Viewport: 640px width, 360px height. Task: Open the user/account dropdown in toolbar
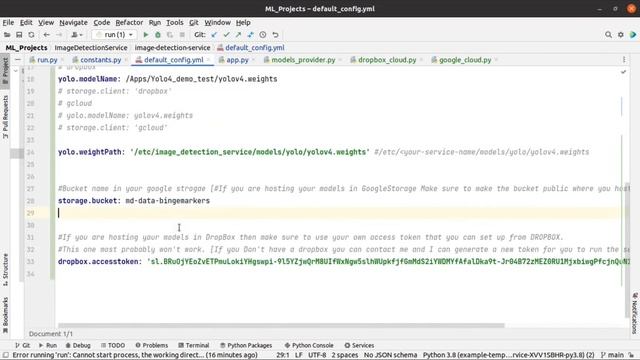tap(77, 35)
